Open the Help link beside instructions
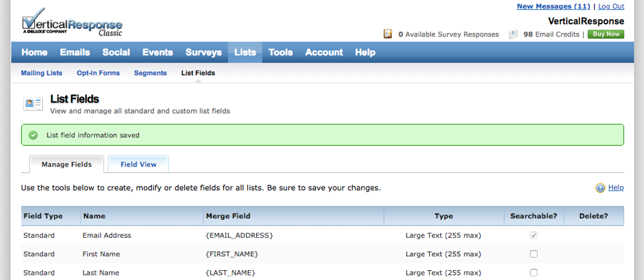The width and height of the screenshot is (644, 280). 616,188
